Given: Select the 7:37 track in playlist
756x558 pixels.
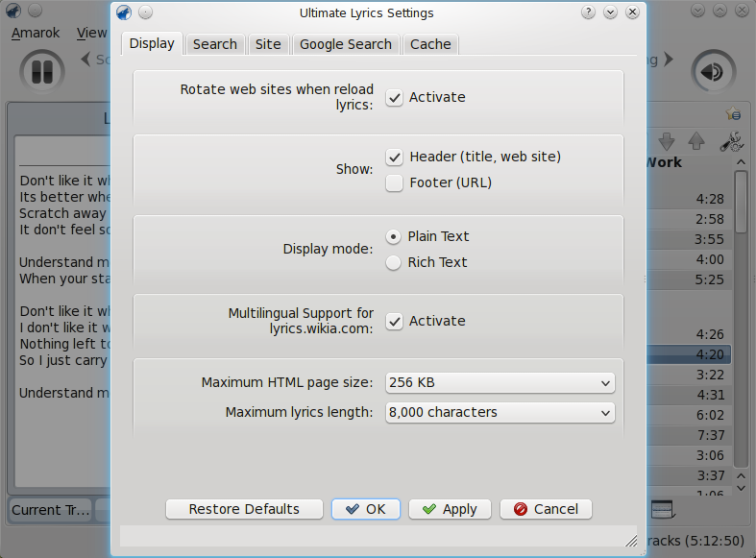Looking at the screenshot, I should coord(690,436).
